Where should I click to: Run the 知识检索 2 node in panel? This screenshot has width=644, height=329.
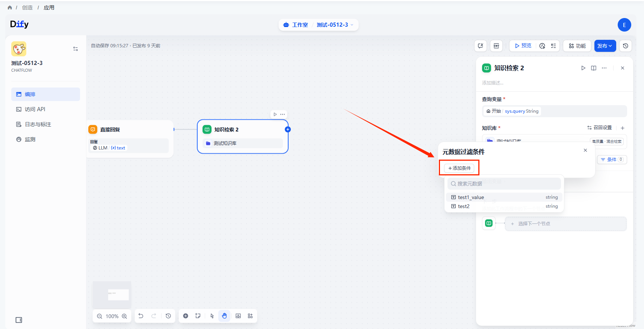point(583,68)
